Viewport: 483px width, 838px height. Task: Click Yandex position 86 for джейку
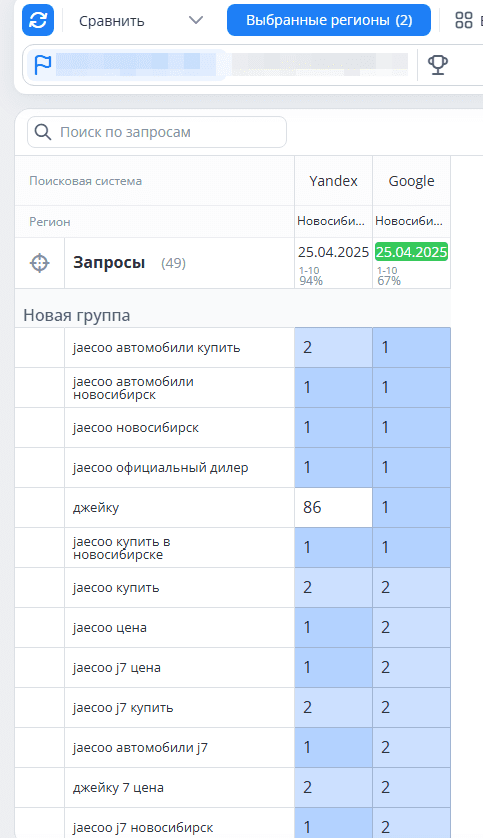point(333,508)
